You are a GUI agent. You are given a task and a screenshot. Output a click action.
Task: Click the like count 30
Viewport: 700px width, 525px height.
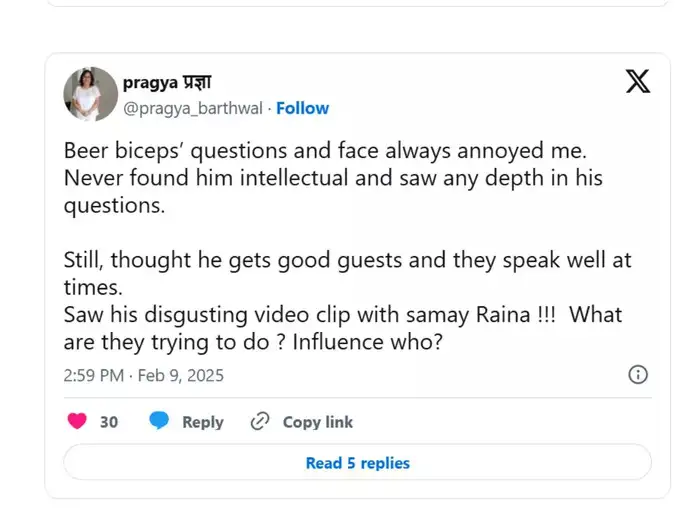coord(109,422)
